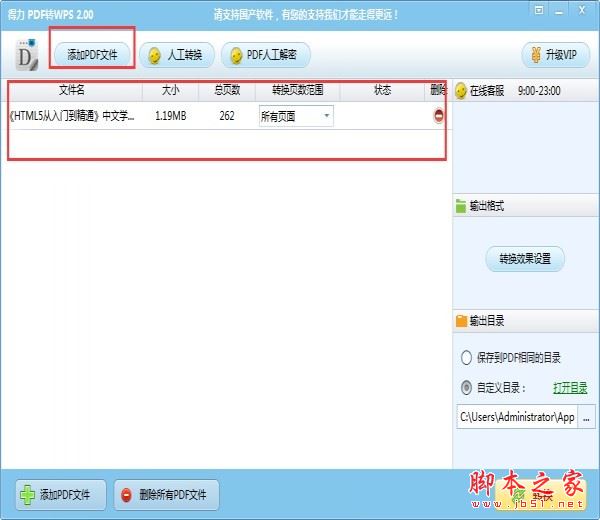Click the 在线客服 smiley icon
This screenshot has height=520, width=600.
pos(461,91)
